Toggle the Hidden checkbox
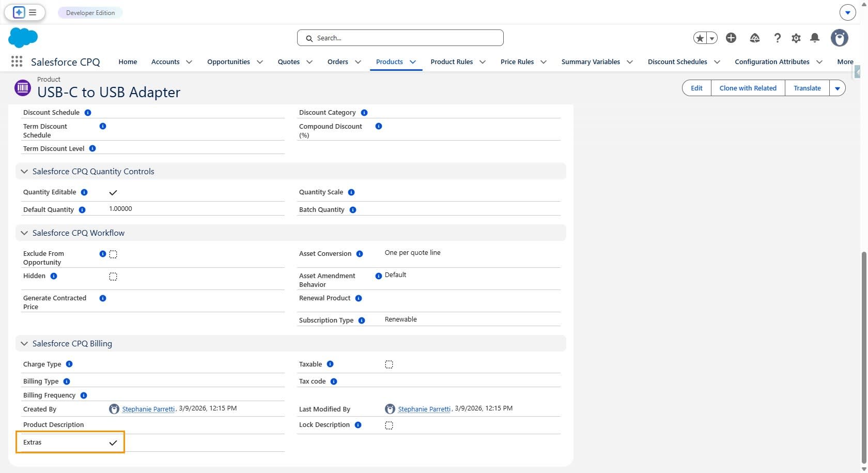 point(113,277)
